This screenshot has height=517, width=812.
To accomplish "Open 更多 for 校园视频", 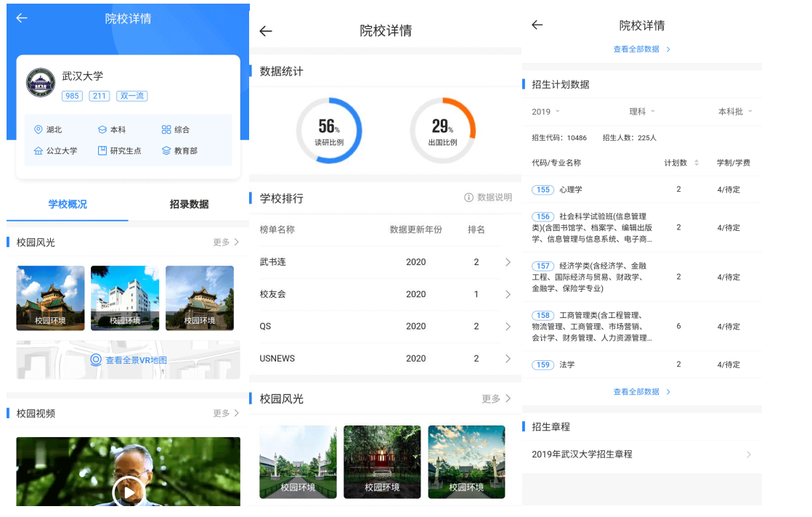I will pyautogui.click(x=226, y=413).
